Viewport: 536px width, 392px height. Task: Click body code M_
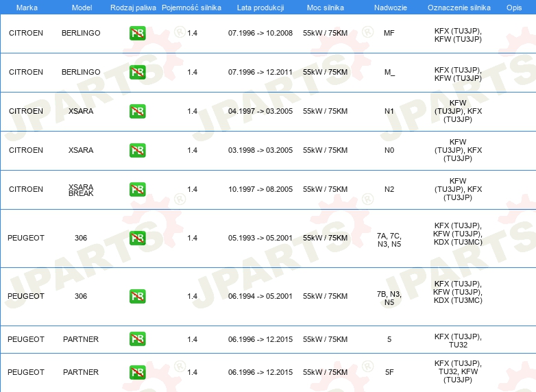tap(389, 72)
